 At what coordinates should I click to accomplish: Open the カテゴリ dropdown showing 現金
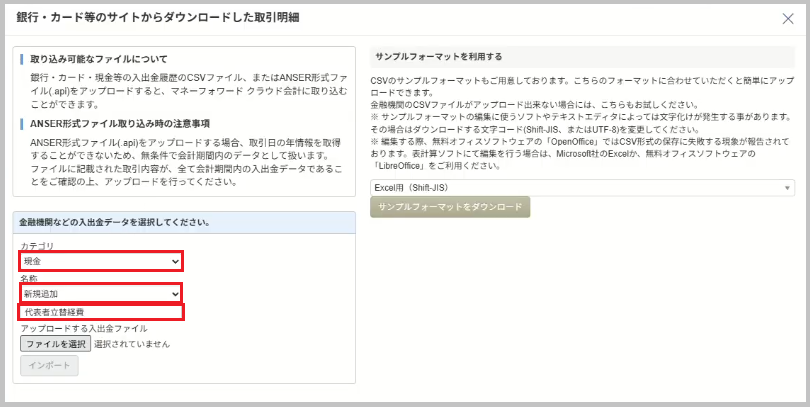(x=101, y=261)
